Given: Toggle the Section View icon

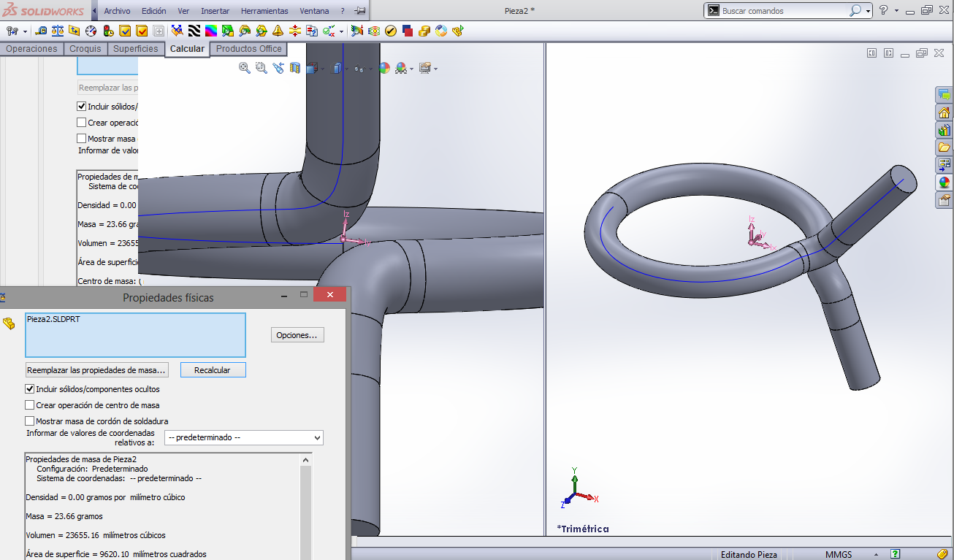Looking at the screenshot, I should pos(295,68).
